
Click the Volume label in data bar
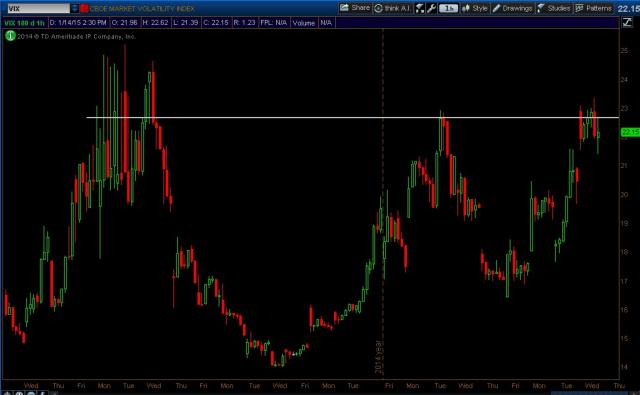pyautogui.click(x=304, y=23)
